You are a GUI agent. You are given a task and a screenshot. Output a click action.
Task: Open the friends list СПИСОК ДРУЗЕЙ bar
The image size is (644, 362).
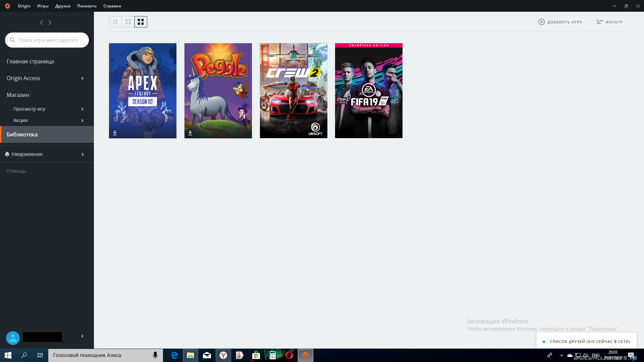click(x=587, y=341)
